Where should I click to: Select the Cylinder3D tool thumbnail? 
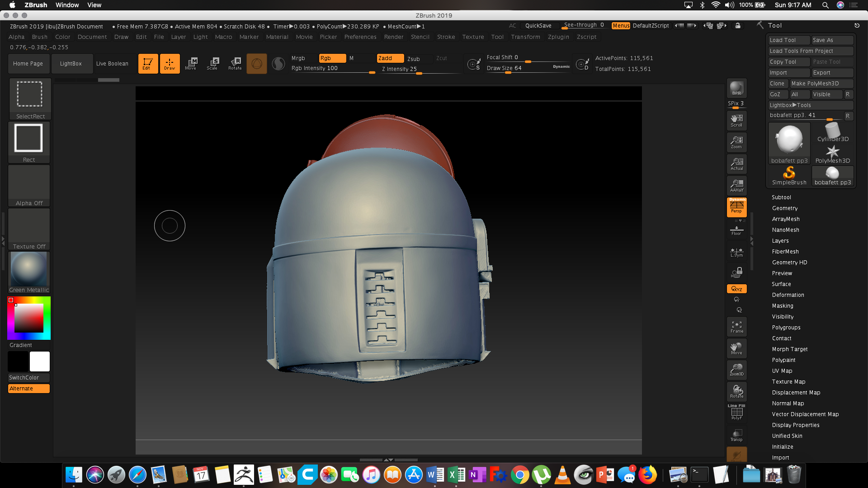point(833,132)
